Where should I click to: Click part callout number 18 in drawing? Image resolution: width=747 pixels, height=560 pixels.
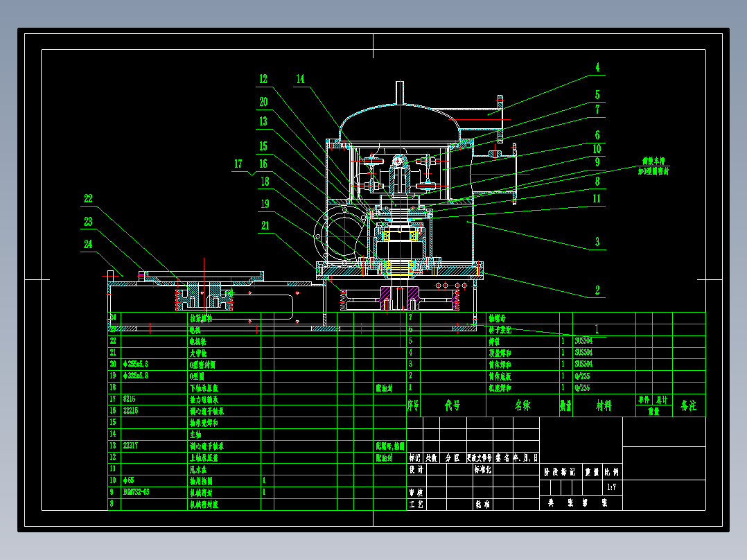tap(265, 182)
